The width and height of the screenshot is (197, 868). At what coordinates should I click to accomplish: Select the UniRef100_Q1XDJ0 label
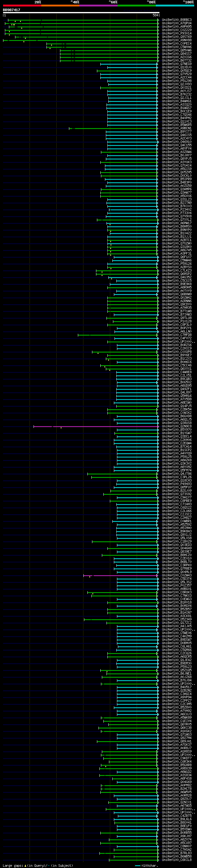click(177, 67)
